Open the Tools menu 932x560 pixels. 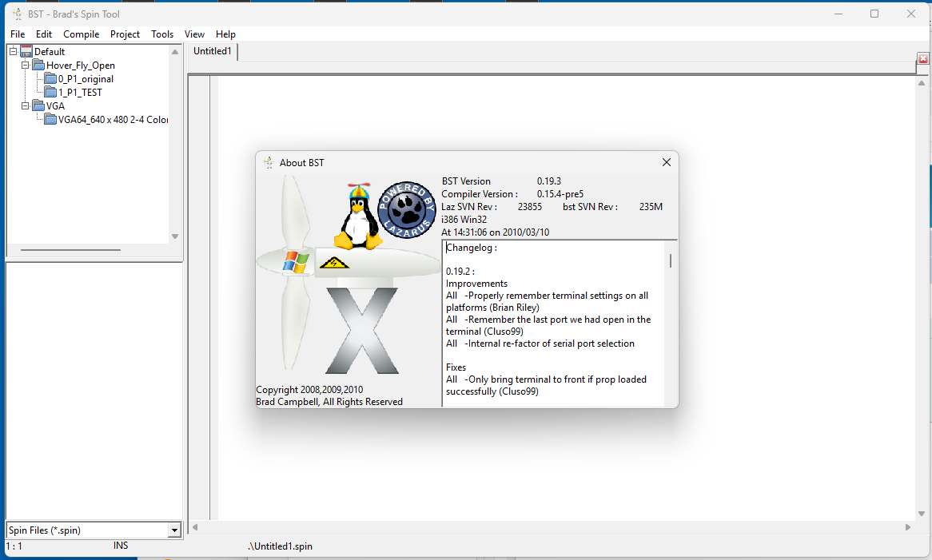click(162, 34)
